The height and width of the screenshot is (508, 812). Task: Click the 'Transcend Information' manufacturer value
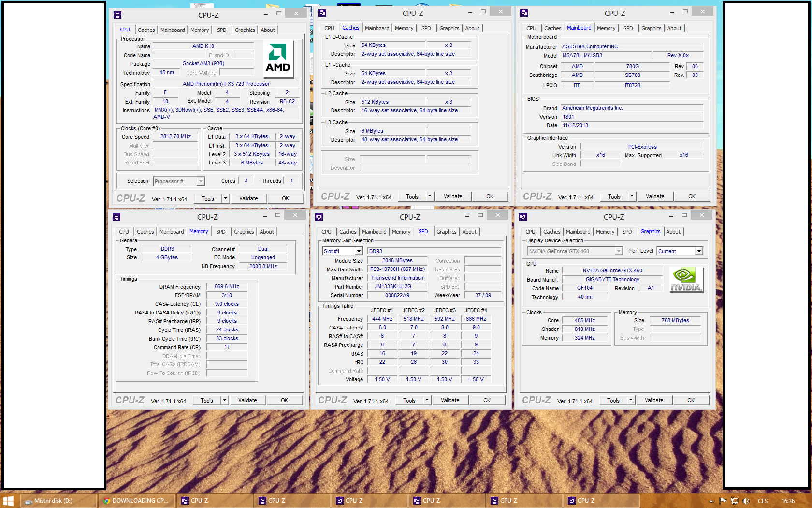coord(397,278)
